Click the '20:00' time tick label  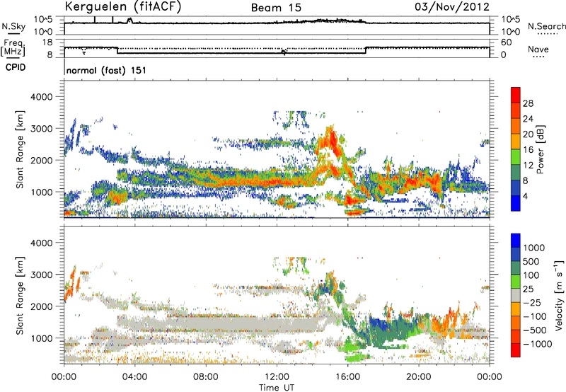click(x=419, y=377)
